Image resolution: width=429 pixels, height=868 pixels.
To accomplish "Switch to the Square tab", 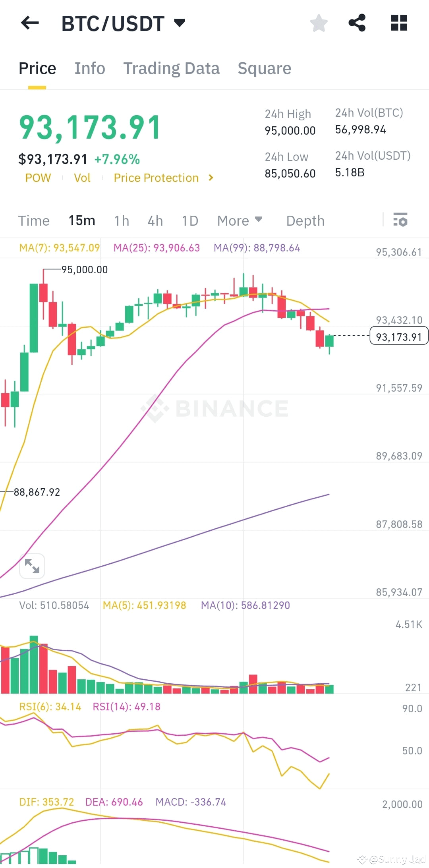I will point(264,68).
